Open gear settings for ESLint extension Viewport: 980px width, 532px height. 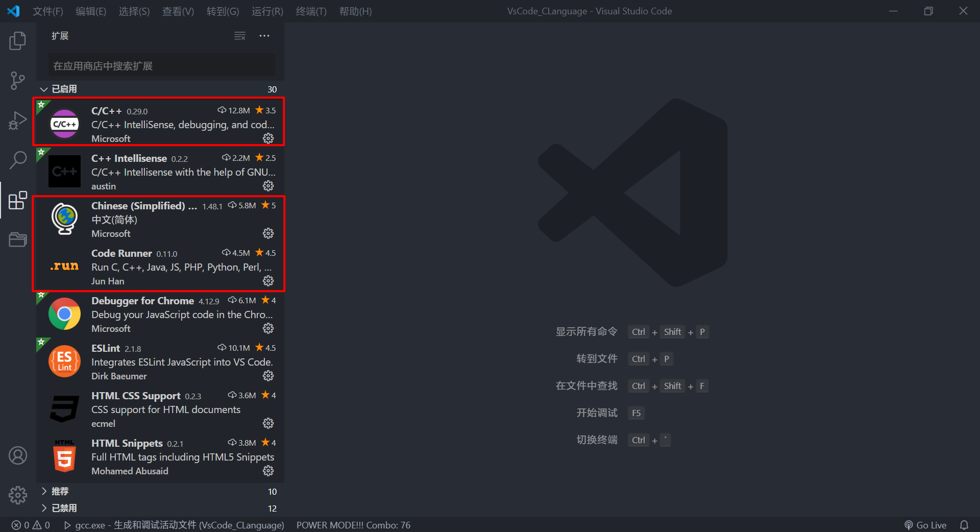pos(268,376)
